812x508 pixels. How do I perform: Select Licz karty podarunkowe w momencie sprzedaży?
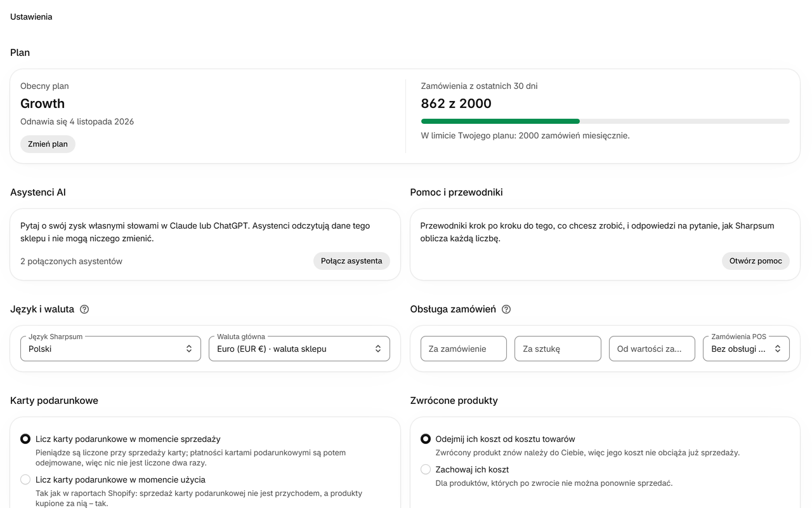(25, 439)
